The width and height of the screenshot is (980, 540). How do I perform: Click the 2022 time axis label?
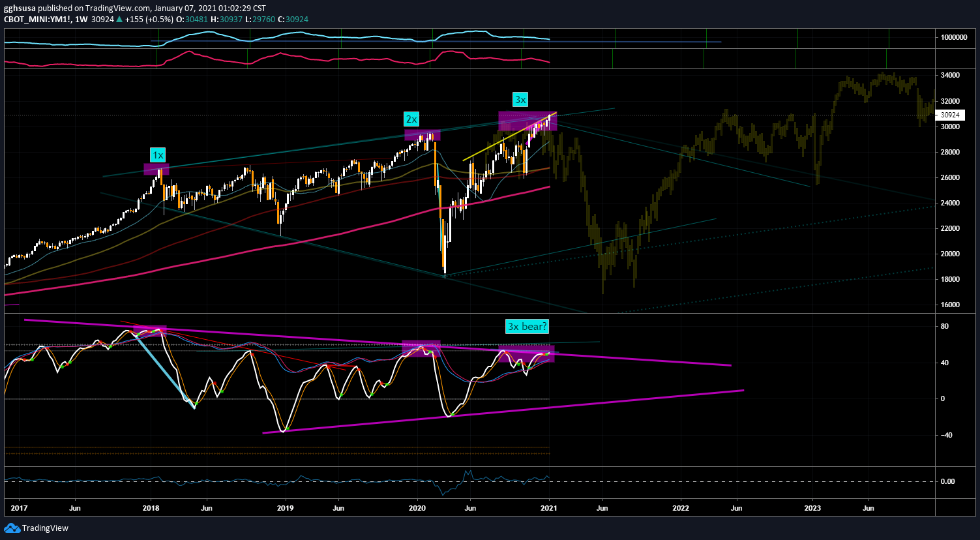pyautogui.click(x=681, y=508)
